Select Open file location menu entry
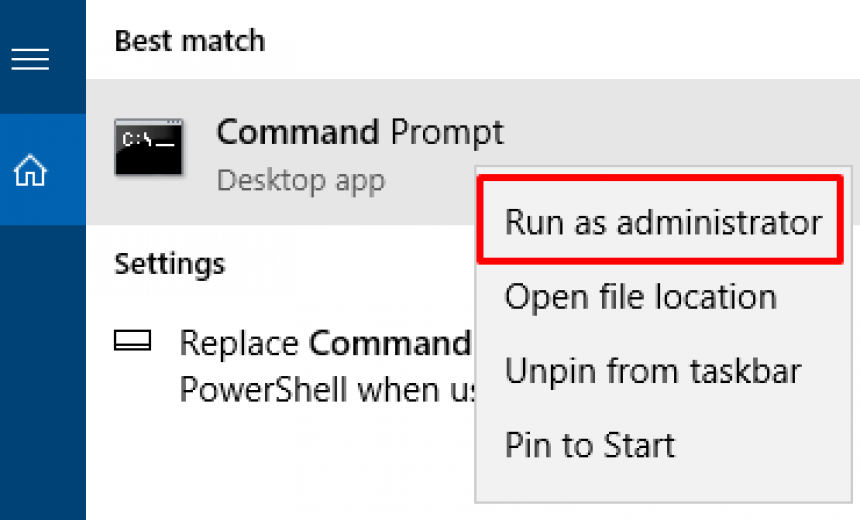The image size is (860, 520). 640,297
